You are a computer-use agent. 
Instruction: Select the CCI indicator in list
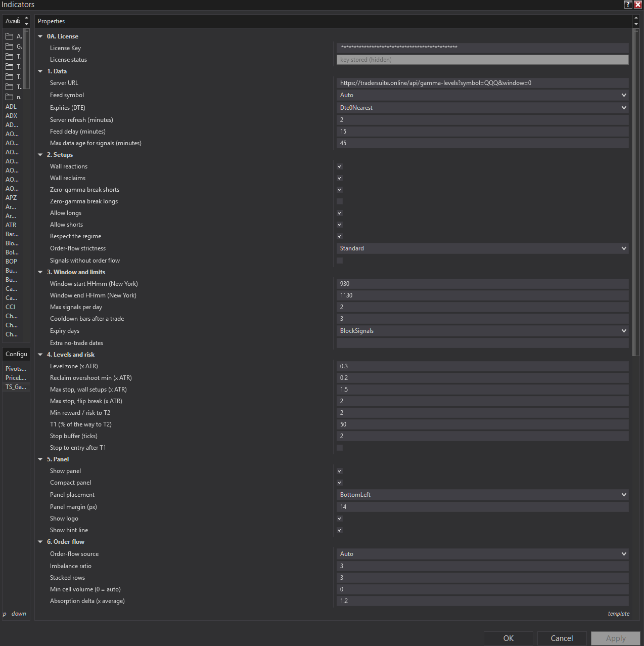(x=10, y=307)
